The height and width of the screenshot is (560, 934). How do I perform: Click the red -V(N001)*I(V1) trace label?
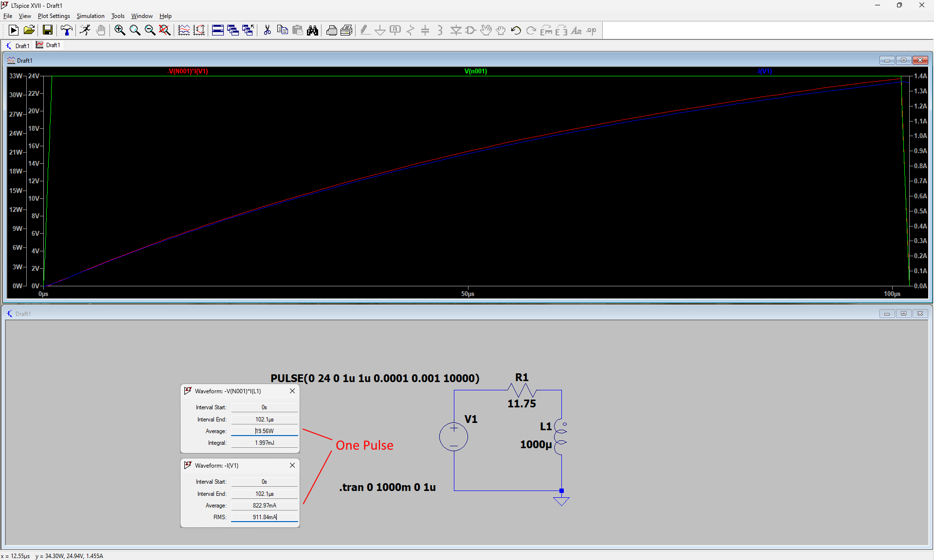pos(188,71)
